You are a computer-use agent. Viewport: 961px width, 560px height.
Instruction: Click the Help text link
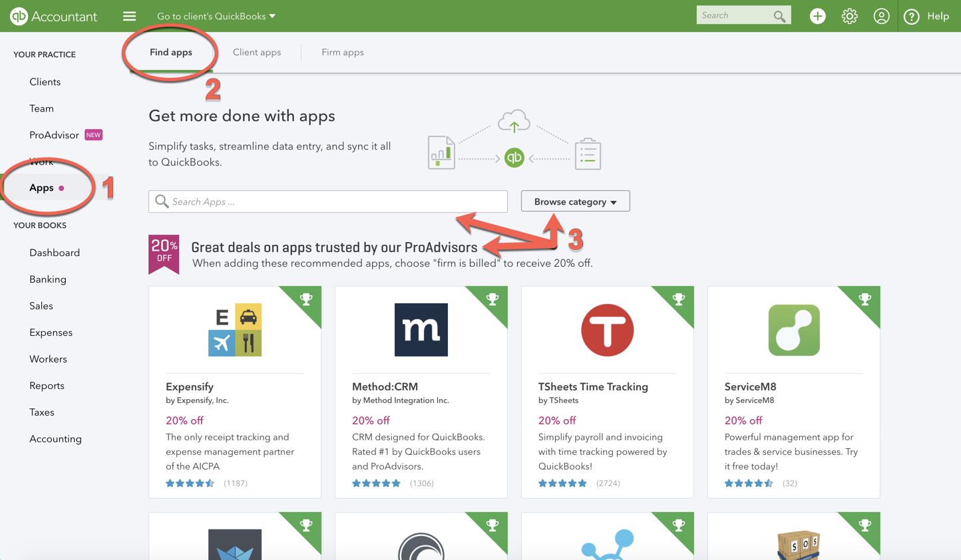click(x=938, y=16)
